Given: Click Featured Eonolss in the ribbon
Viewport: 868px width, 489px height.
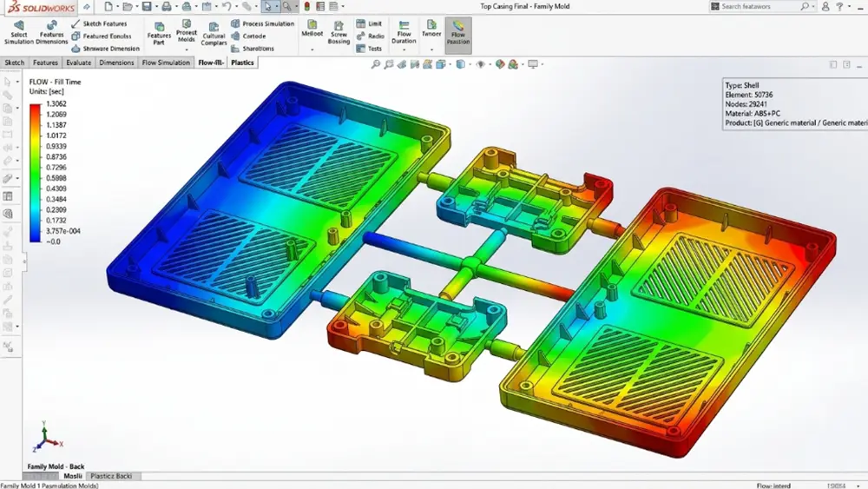Looking at the screenshot, I should click(102, 36).
